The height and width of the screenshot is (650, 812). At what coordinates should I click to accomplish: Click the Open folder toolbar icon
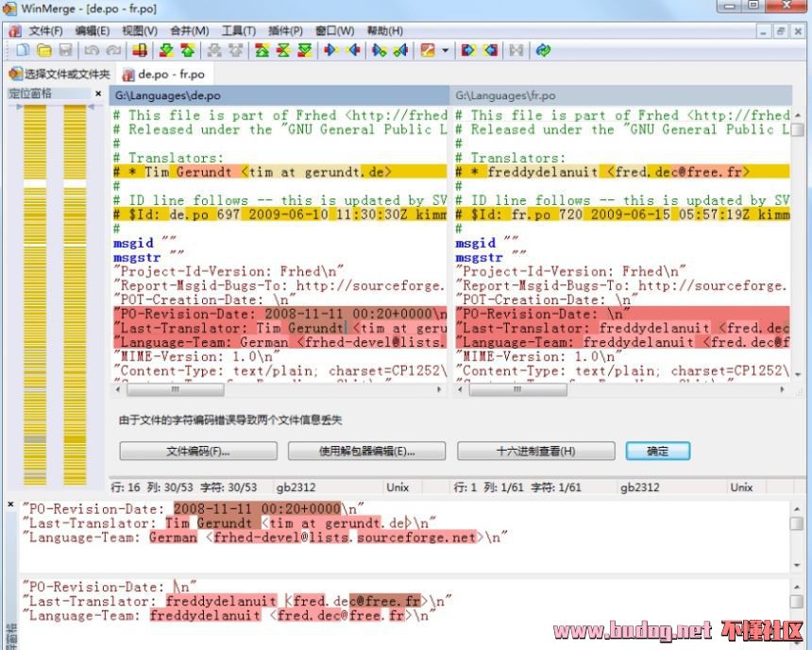tap(43, 50)
